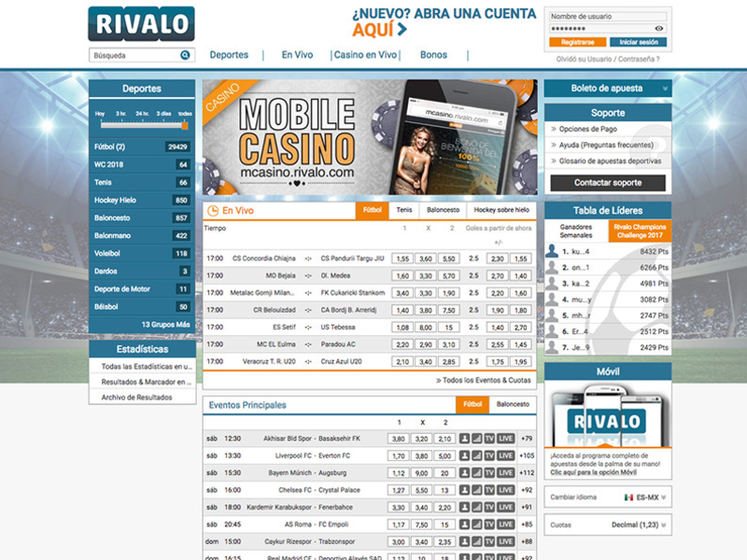Click TV icon for Liverpool FC match
Screen dimensions: 747x560
coord(489,455)
